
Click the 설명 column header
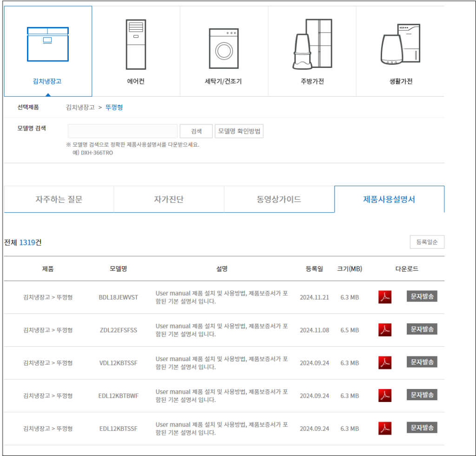tap(222, 269)
